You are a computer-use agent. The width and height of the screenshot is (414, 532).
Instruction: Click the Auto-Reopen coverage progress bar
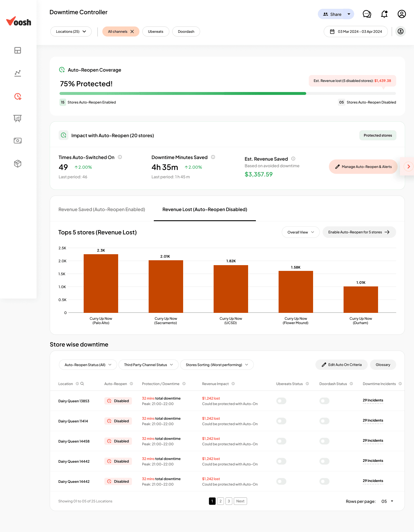(x=228, y=93)
